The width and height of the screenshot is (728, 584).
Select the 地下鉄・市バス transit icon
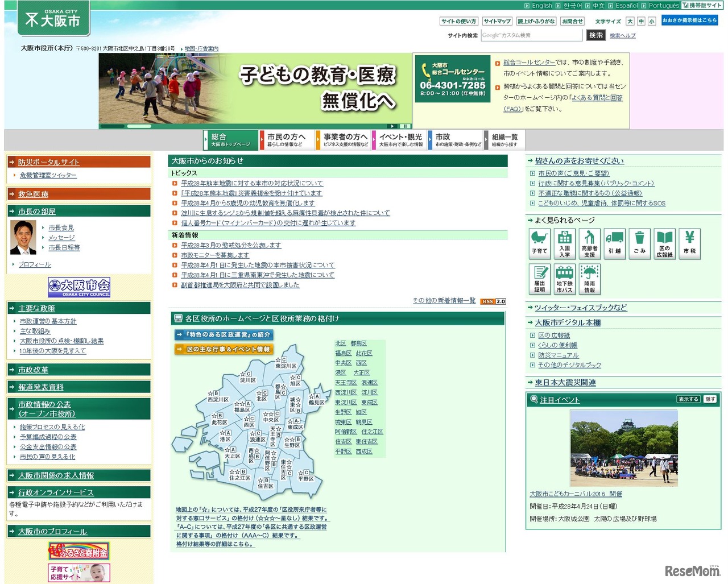click(x=564, y=279)
